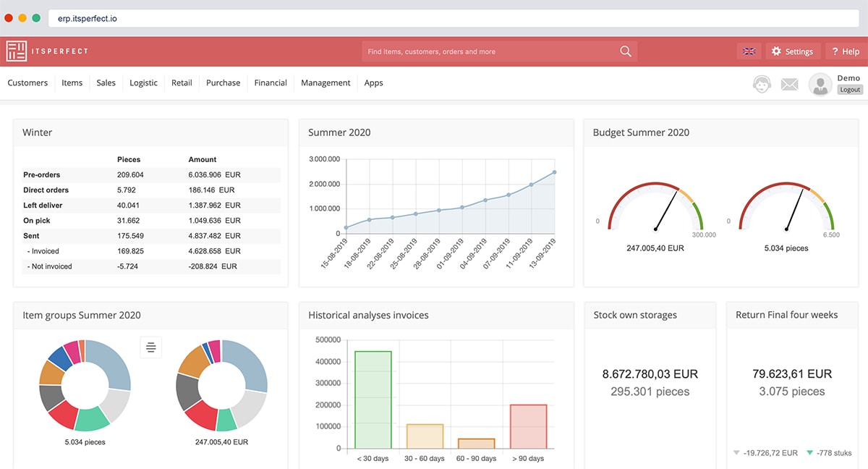
Task: Open the Logistic menu
Action: click(x=143, y=83)
